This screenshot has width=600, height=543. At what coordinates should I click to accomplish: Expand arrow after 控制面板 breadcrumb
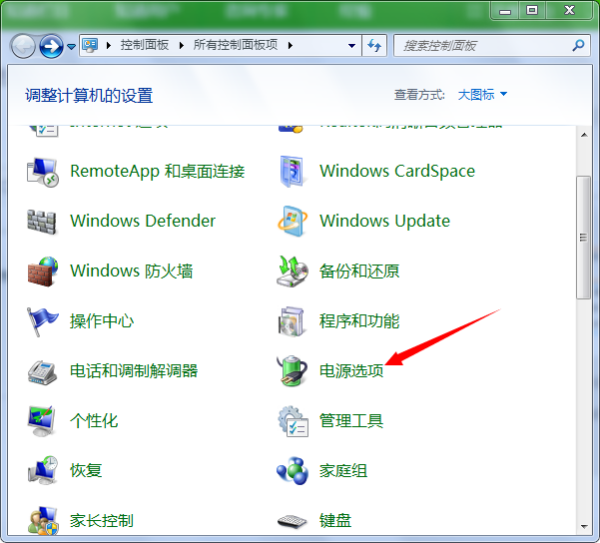[x=181, y=46]
